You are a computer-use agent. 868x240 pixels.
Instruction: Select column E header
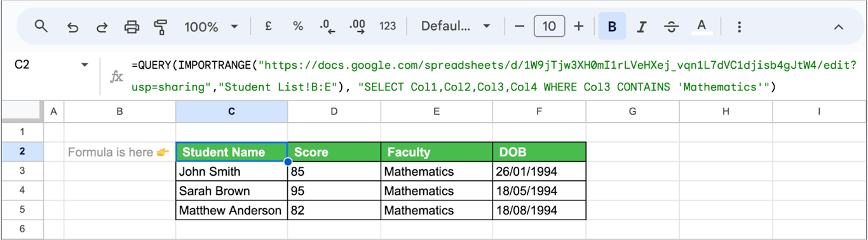click(x=437, y=111)
